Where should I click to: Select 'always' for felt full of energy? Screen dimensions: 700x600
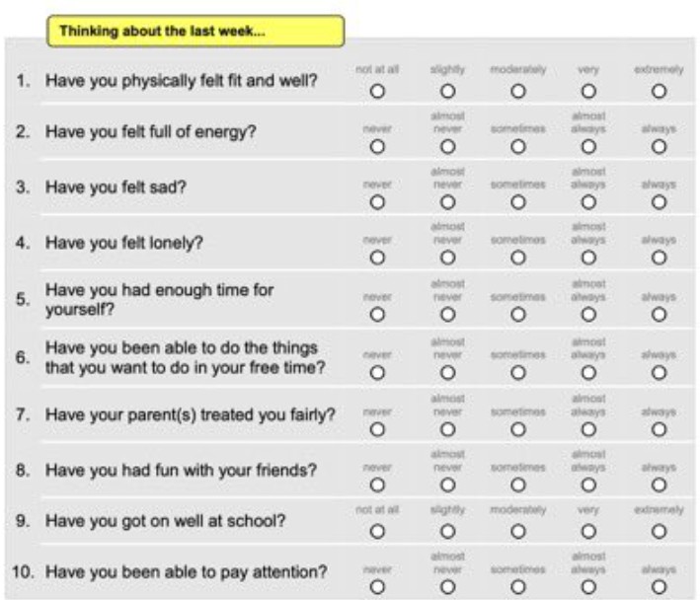pos(659,146)
